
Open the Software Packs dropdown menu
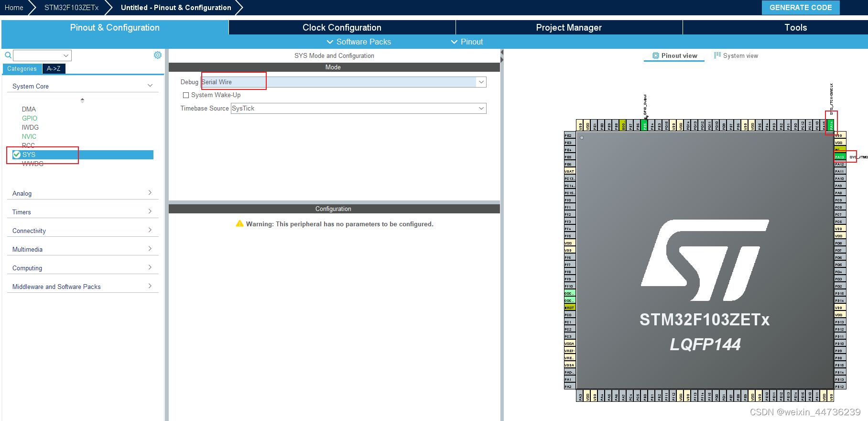click(x=358, y=42)
